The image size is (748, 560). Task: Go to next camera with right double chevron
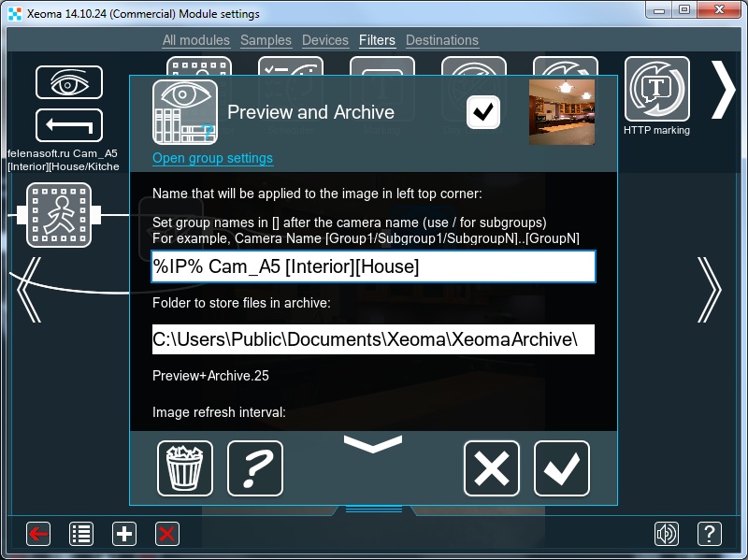710,290
